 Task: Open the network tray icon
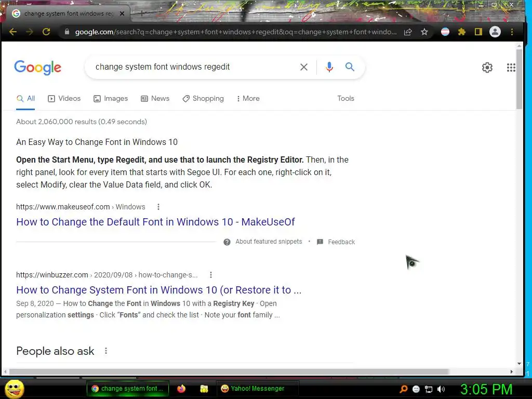coord(429,389)
